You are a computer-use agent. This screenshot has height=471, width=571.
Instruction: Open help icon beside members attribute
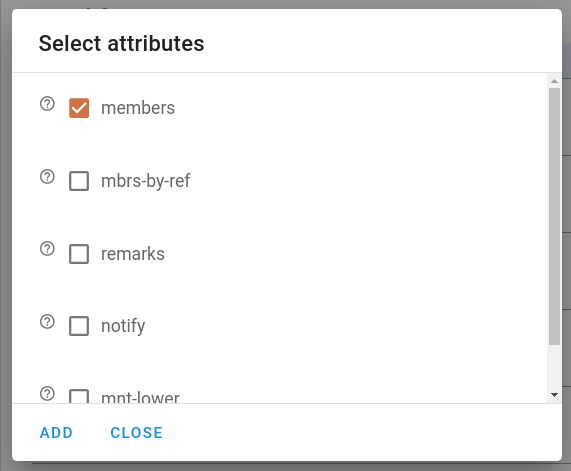click(x=47, y=104)
